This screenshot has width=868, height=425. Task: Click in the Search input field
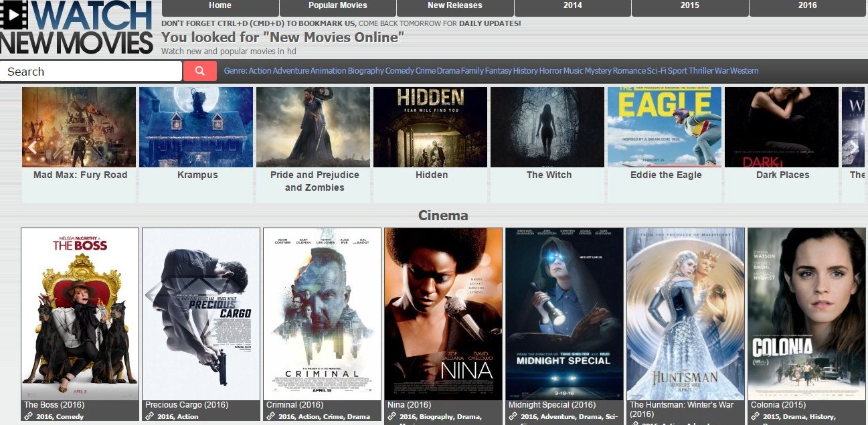[91, 72]
